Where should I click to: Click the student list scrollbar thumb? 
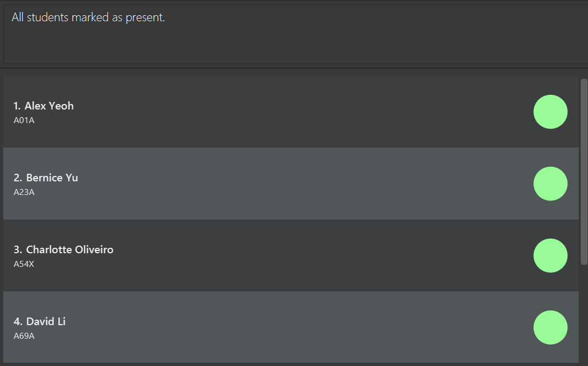click(584, 172)
